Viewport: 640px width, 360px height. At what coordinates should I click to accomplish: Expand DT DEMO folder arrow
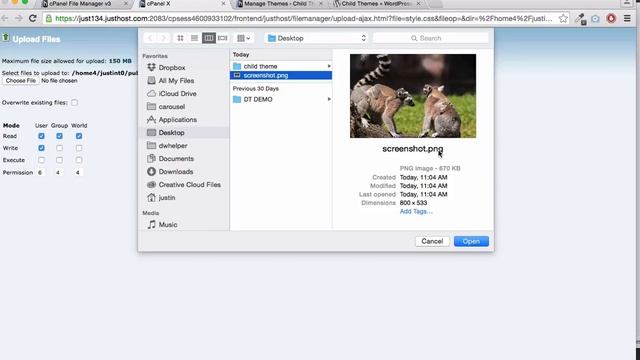click(x=329, y=99)
